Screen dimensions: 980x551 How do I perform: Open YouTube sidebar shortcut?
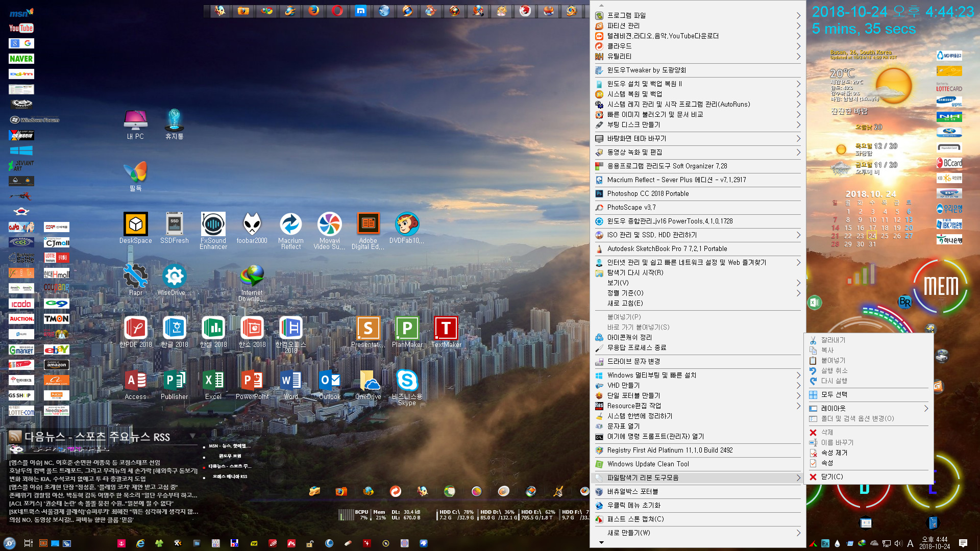pyautogui.click(x=21, y=28)
